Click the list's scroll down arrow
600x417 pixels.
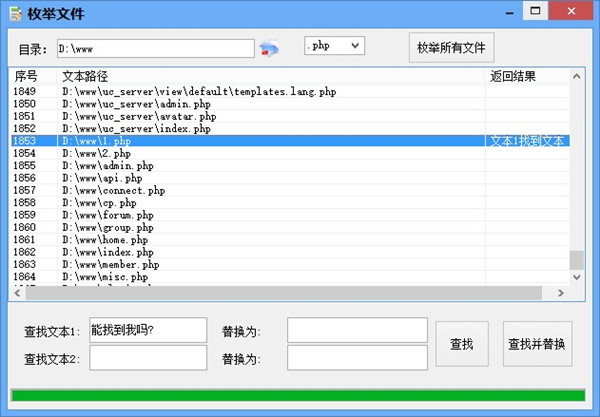[x=577, y=277]
